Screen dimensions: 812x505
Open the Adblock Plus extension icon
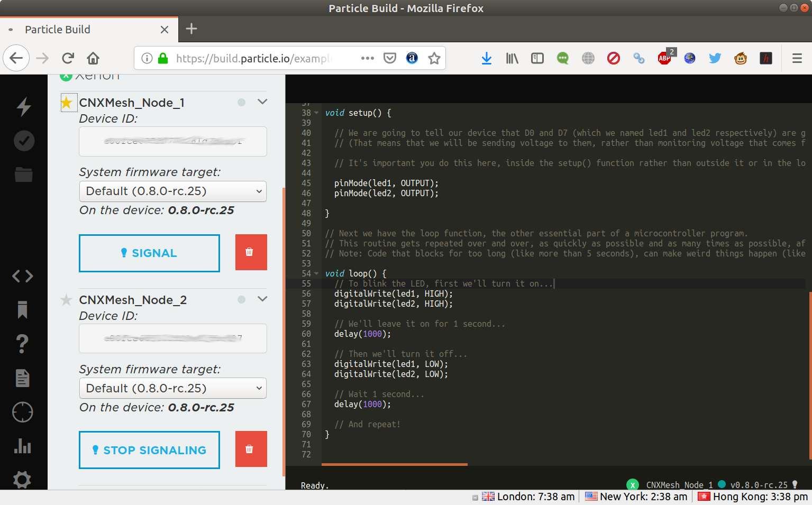tap(665, 57)
